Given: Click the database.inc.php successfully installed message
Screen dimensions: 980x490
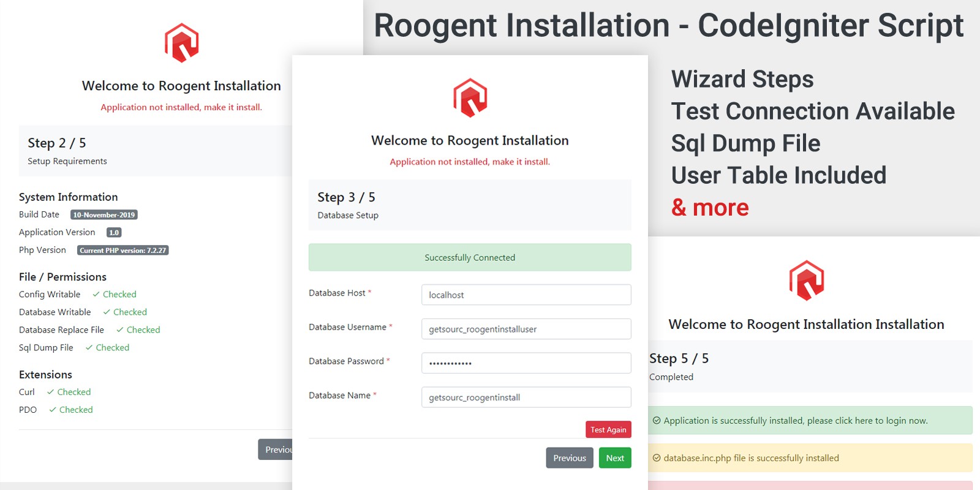Looking at the screenshot, I should [x=752, y=458].
